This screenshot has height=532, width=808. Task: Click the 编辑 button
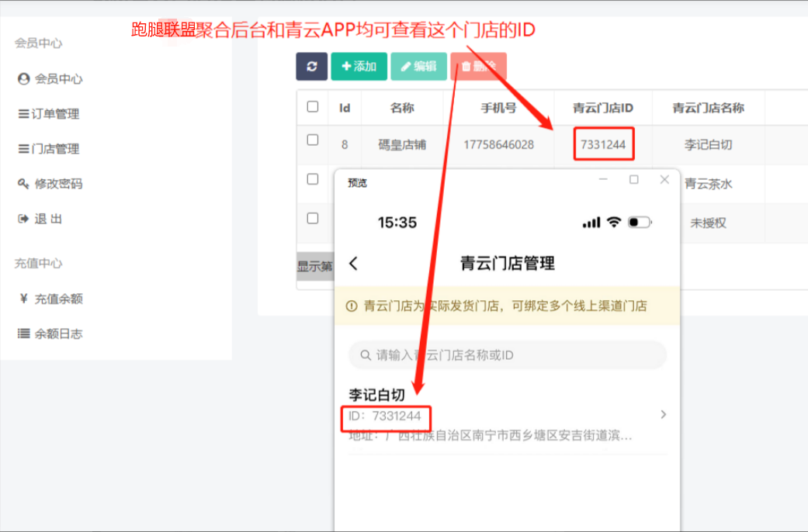click(x=418, y=67)
